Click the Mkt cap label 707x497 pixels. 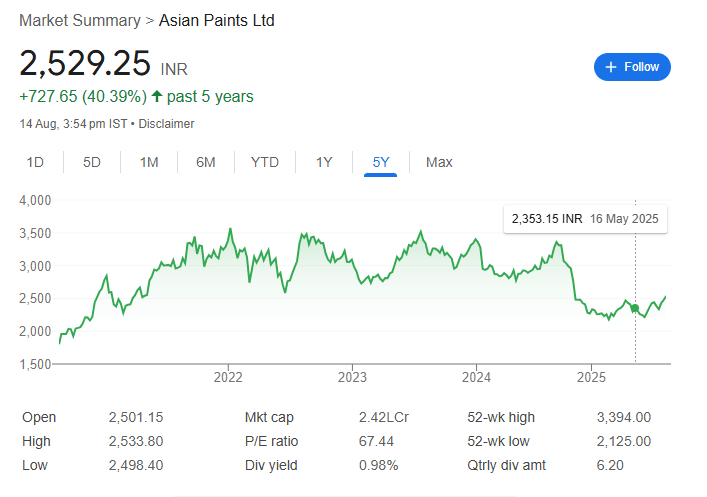(x=269, y=417)
